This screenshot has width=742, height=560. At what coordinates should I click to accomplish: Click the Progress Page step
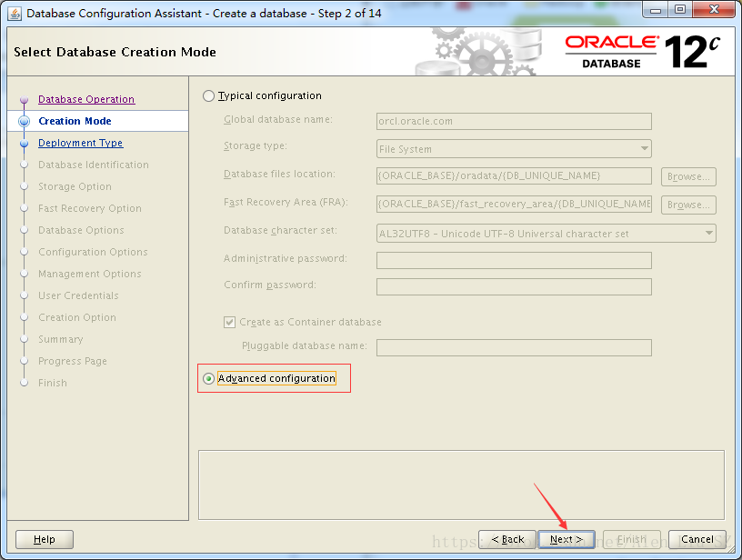click(73, 361)
